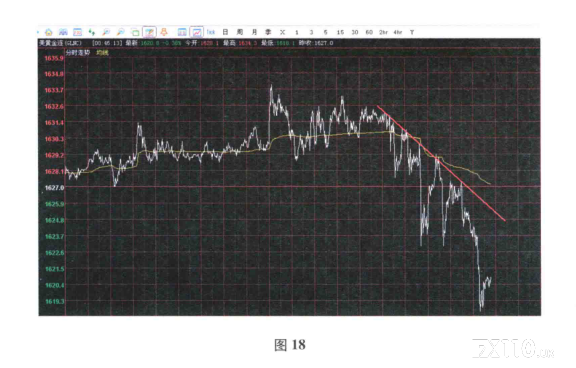Viewport: 576px width, 368px height.
Task: Select the weekly 周 period
Action: pos(240,32)
